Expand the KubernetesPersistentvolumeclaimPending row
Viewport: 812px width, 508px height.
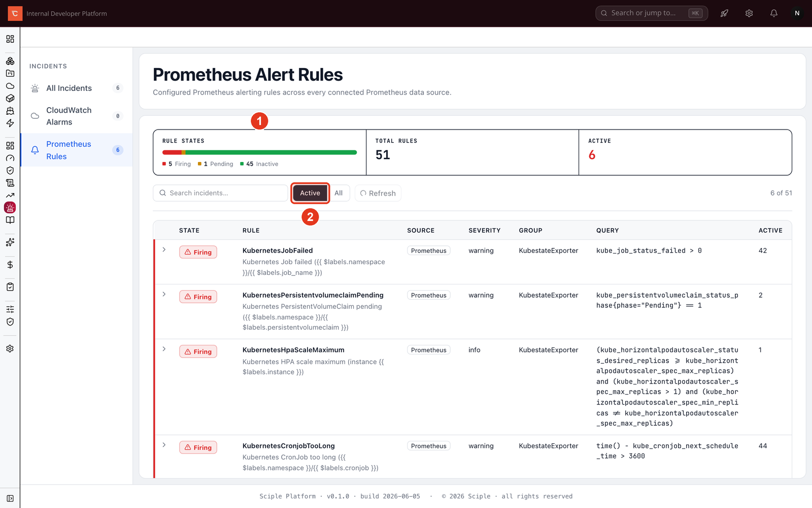click(164, 294)
